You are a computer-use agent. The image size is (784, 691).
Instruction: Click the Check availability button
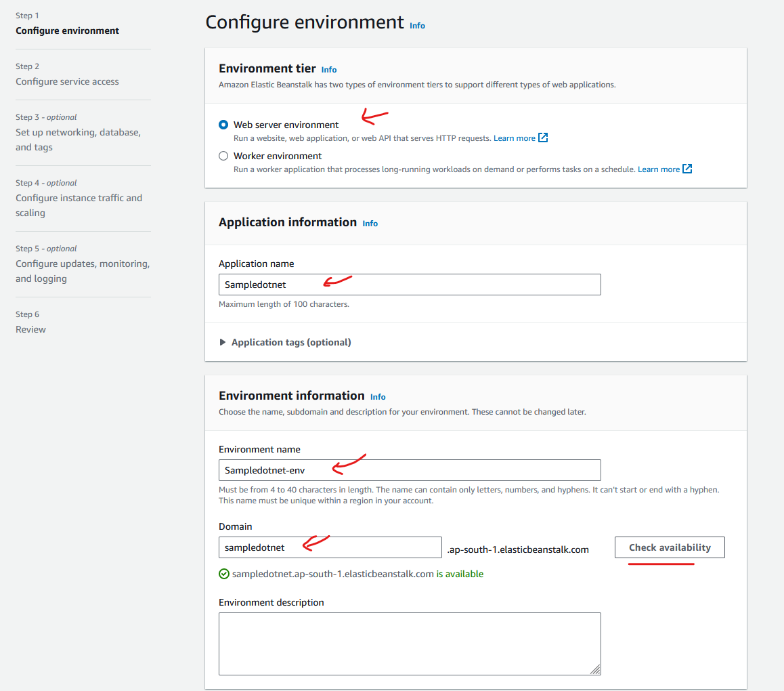tap(670, 547)
